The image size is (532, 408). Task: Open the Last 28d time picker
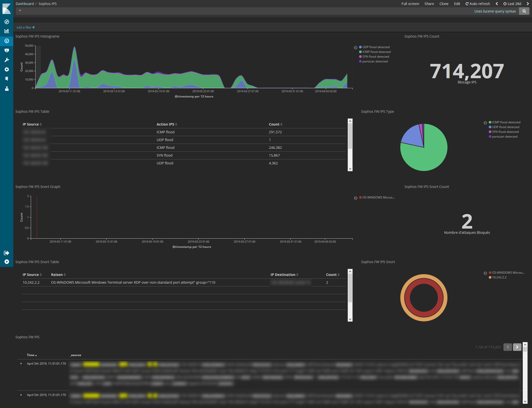[x=512, y=4]
